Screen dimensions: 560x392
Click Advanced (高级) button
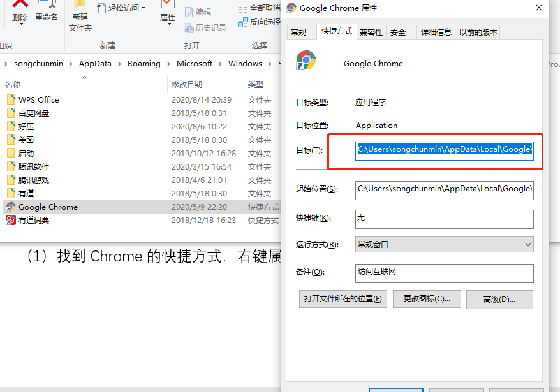(x=499, y=299)
